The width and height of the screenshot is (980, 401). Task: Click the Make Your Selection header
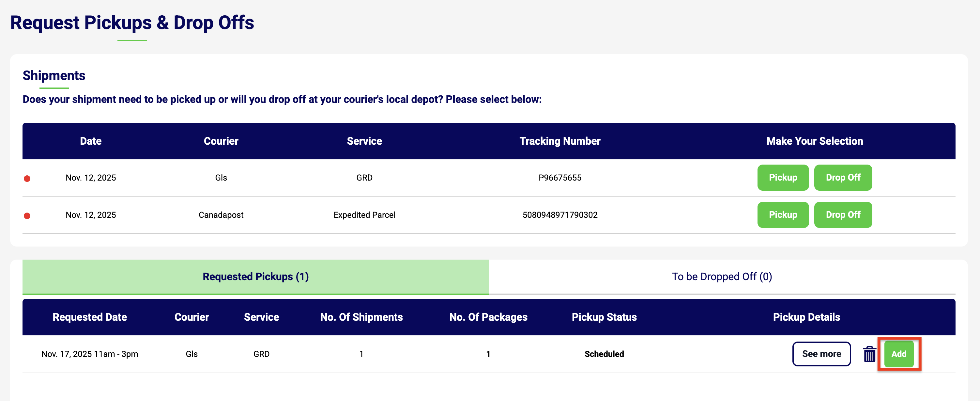[814, 141]
